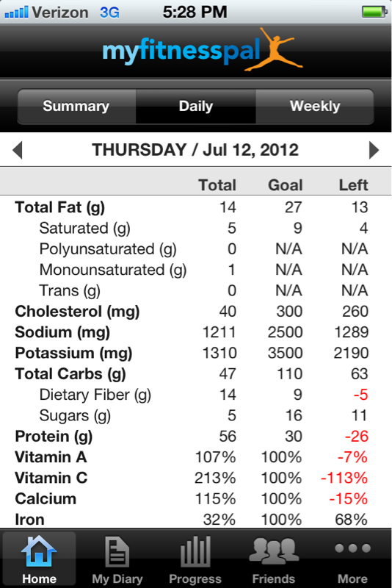392x588 pixels.
Task: Tap the More three-dots icon
Action: click(352, 548)
